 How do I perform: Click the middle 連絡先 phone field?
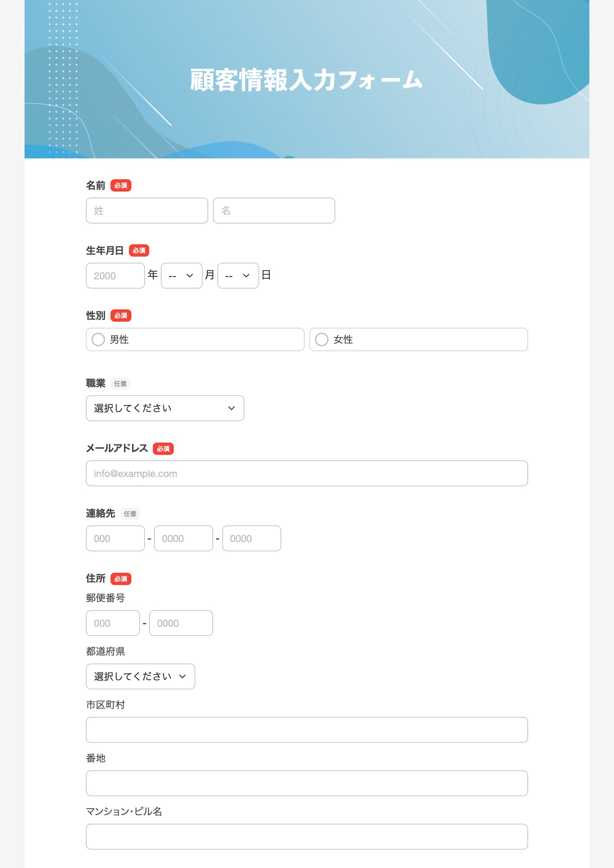tap(184, 538)
